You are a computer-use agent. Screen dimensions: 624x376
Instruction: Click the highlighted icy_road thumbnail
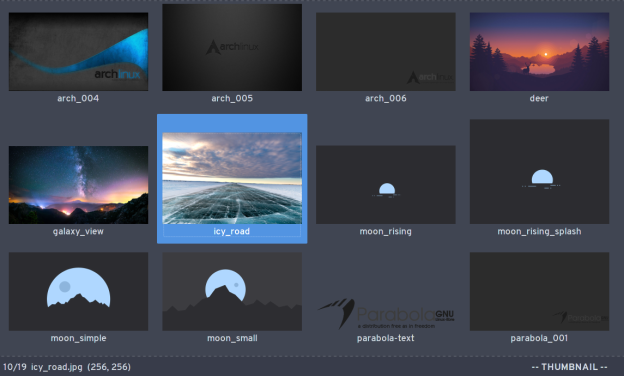click(232, 178)
